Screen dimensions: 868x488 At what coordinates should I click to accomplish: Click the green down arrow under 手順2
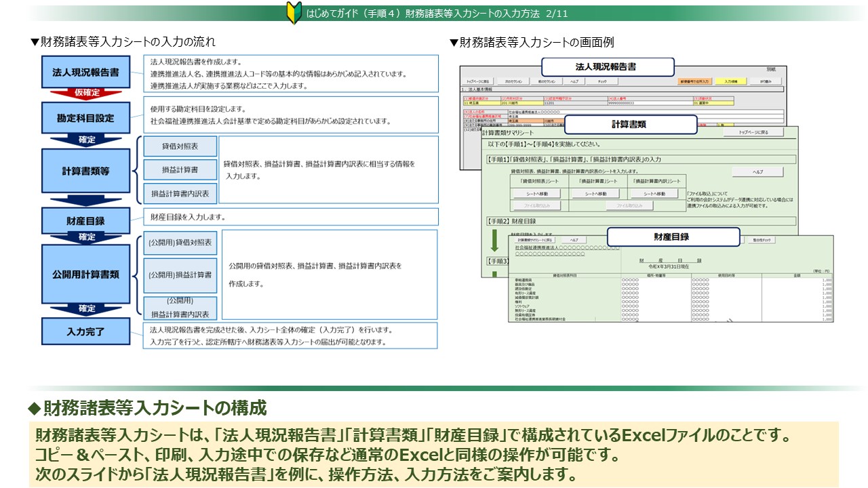[x=494, y=241]
